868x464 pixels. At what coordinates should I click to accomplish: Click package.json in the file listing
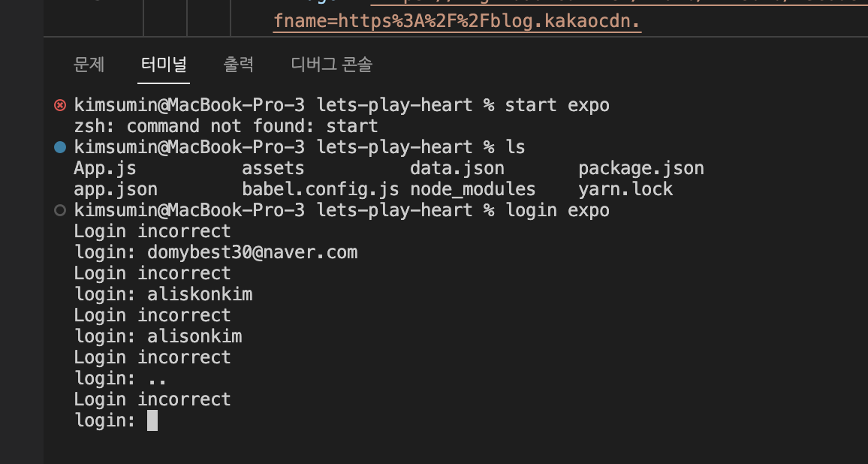click(641, 167)
